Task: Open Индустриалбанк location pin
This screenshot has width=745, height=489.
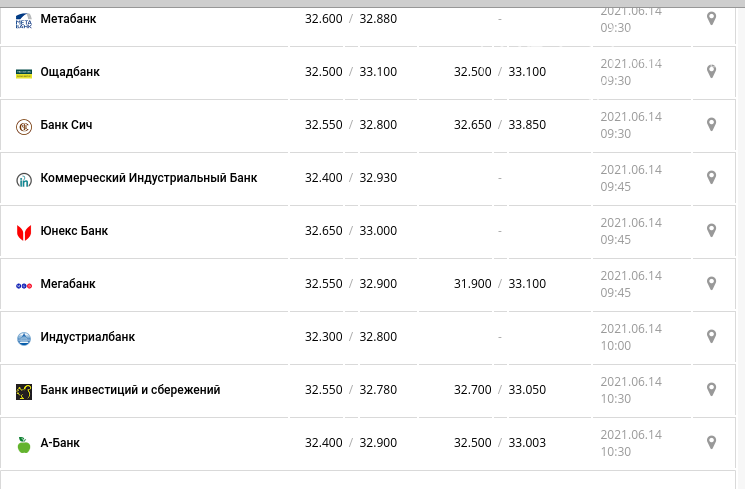Action: click(x=711, y=336)
